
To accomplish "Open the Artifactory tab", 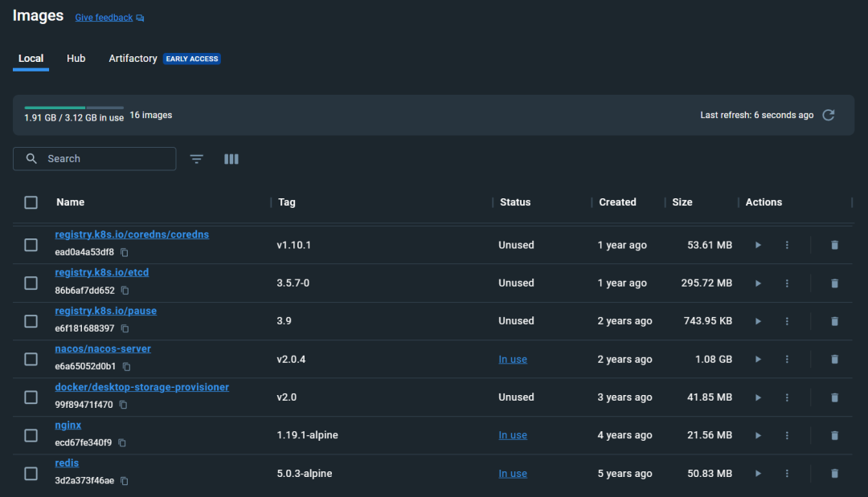I will click(133, 59).
